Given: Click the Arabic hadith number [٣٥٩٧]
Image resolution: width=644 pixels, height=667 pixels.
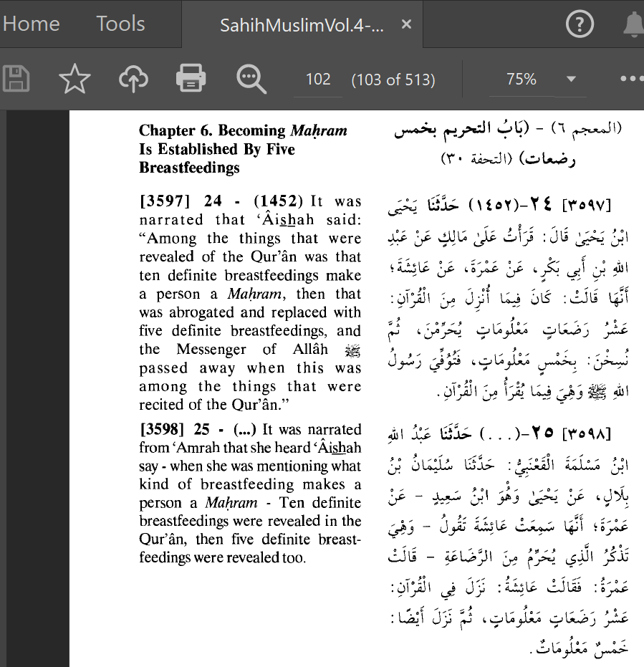Looking at the screenshot, I should click(x=587, y=206).
